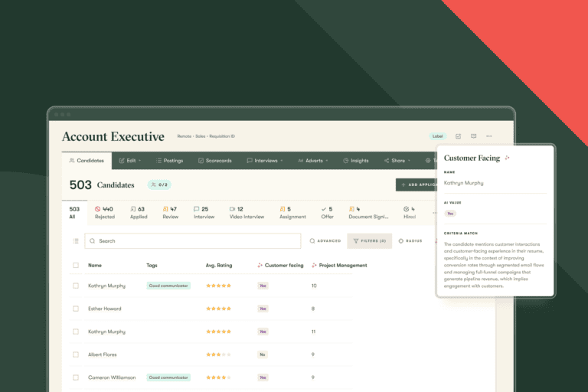The image size is (588, 392).
Task: Open the Postings tab
Action: coord(169,161)
